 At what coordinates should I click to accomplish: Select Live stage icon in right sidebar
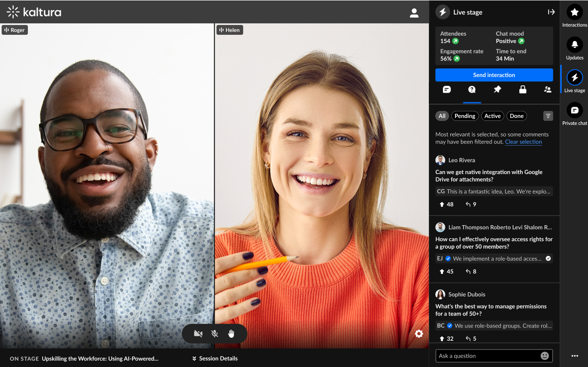(574, 77)
